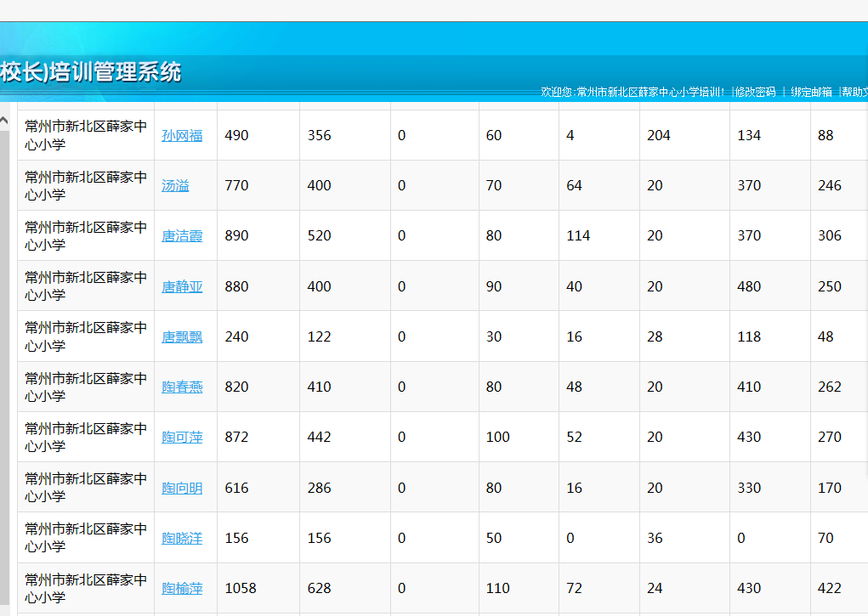Click the cell containing 114
This screenshot has height=616, width=868.
(x=578, y=235)
